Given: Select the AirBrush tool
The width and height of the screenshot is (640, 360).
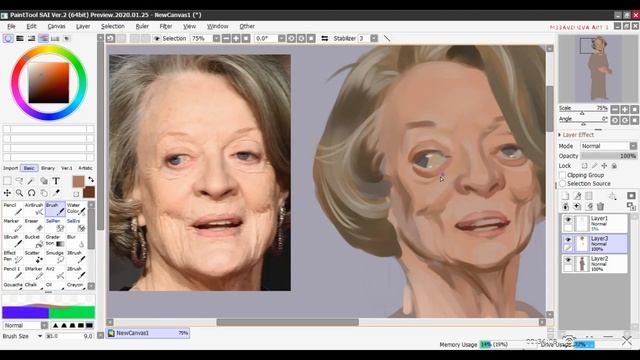Looking at the screenshot, I should [x=34, y=209].
